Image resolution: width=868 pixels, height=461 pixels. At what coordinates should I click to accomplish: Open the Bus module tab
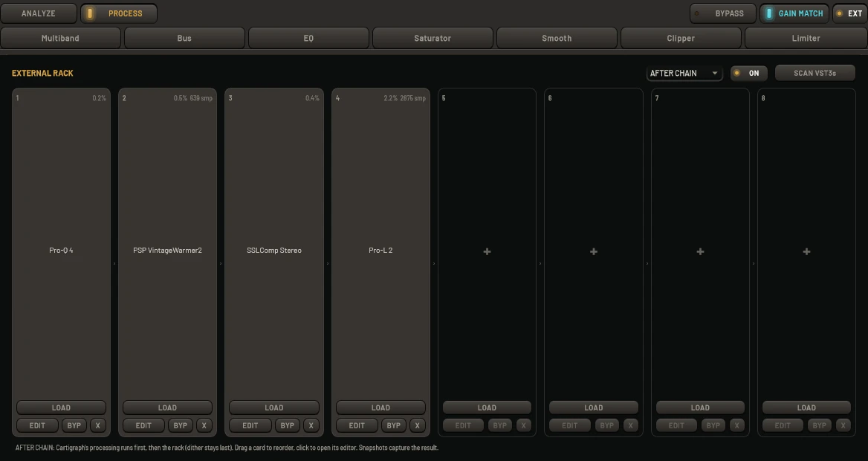184,38
